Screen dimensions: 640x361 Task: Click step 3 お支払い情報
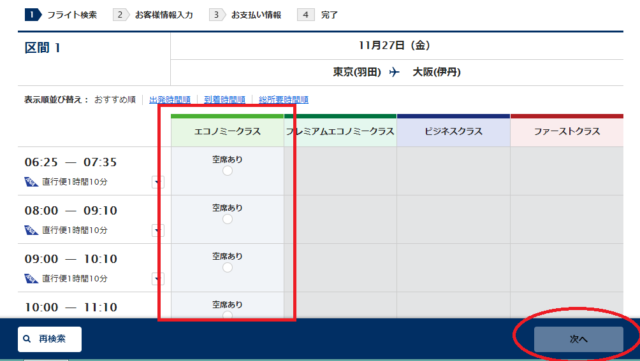coord(245,15)
